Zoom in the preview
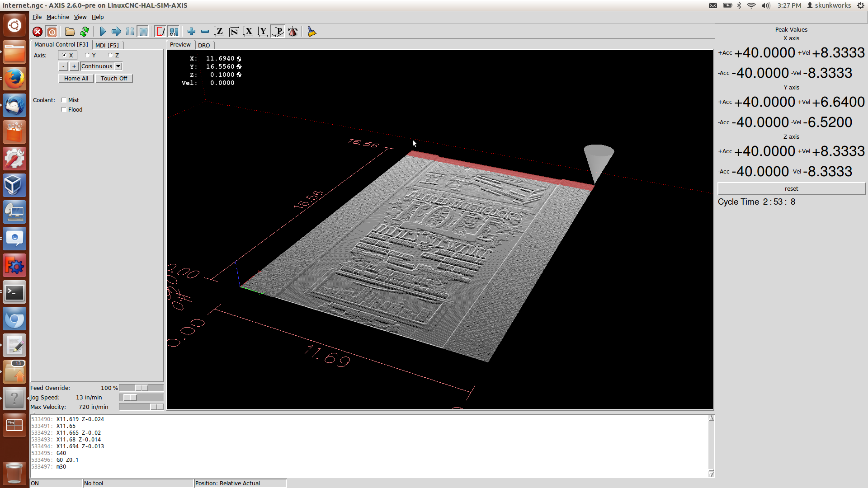Viewport: 868px width, 488px height. coord(191,32)
